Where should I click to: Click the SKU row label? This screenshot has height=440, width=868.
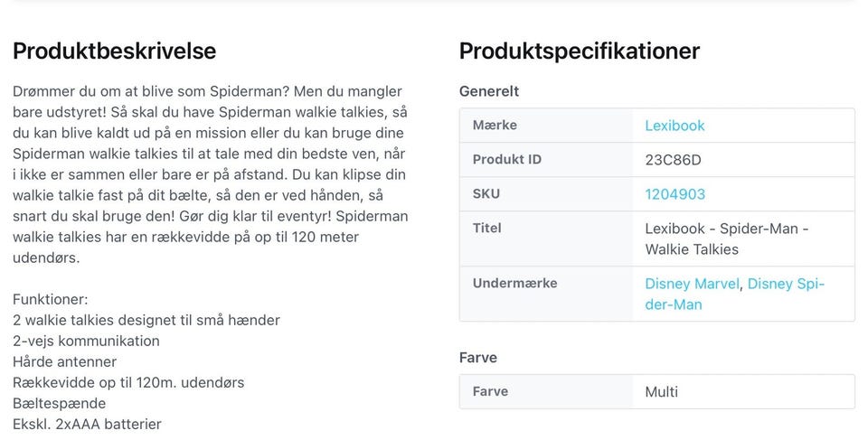pos(486,194)
